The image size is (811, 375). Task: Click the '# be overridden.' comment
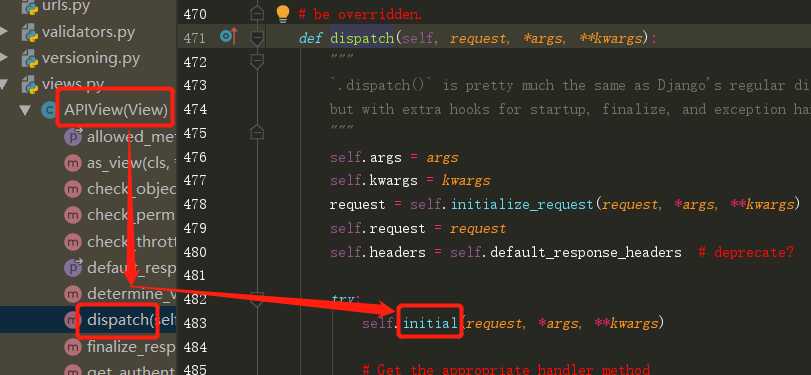[360, 14]
